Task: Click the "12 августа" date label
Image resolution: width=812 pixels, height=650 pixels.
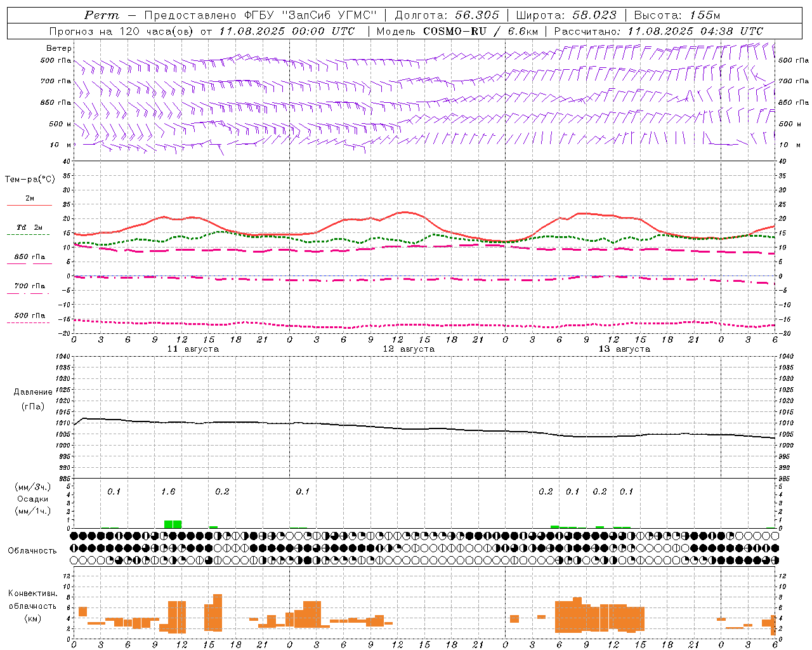Action: click(409, 349)
